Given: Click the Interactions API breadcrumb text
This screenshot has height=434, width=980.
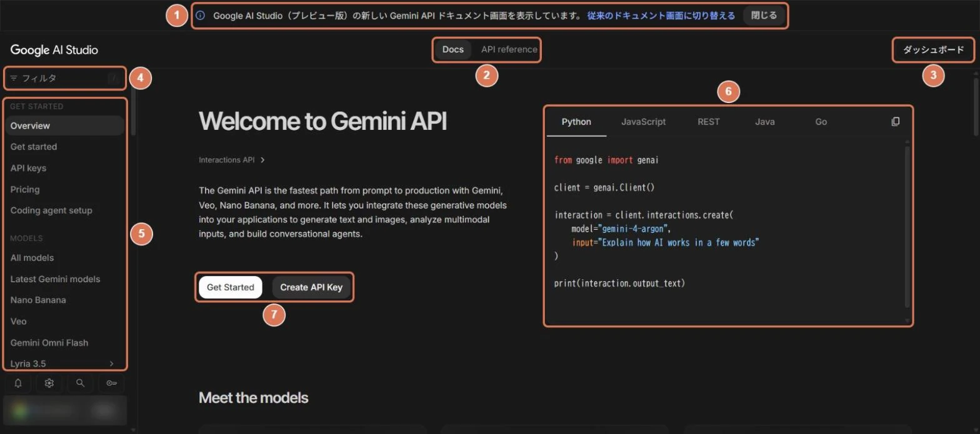Looking at the screenshot, I should pyautogui.click(x=226, y=160).
